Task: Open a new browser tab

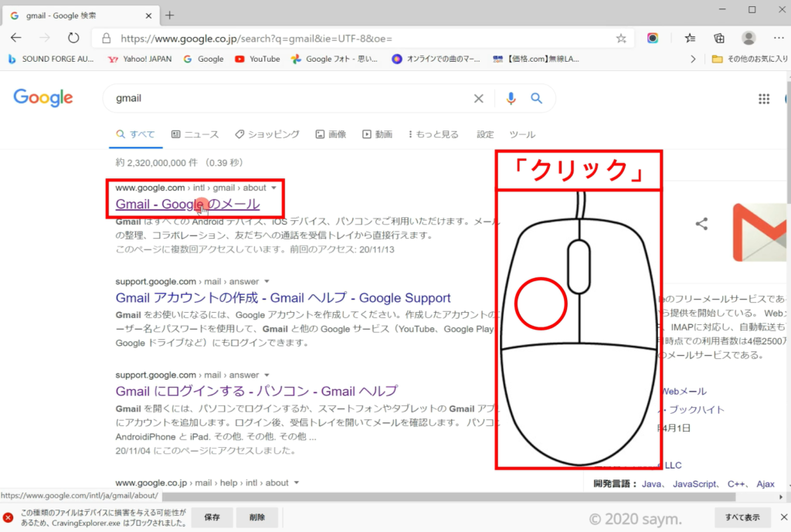Action: (170, 15)
